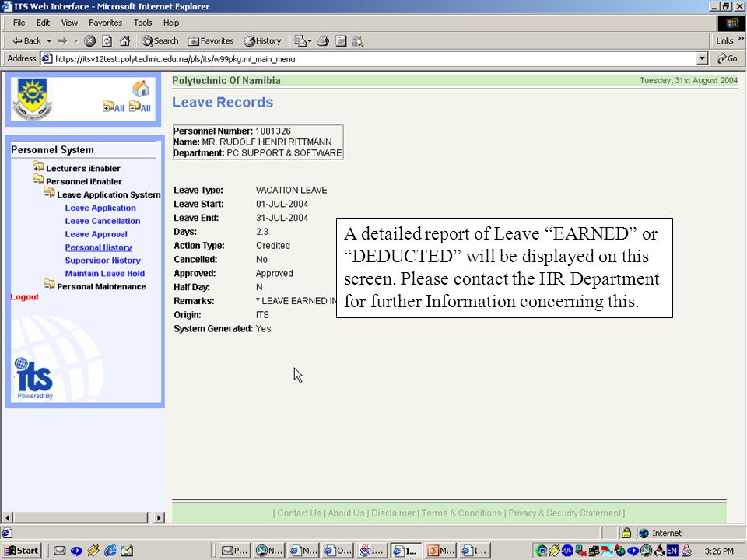
Task: Open the Supervisor History link
Action: (103, 261)
